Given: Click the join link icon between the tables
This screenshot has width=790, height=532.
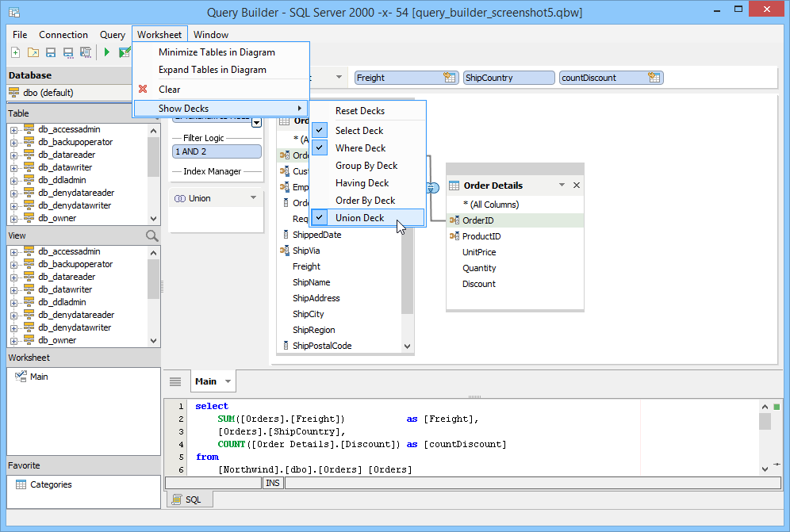Looking at the screenshot, I should pos(433,188).
